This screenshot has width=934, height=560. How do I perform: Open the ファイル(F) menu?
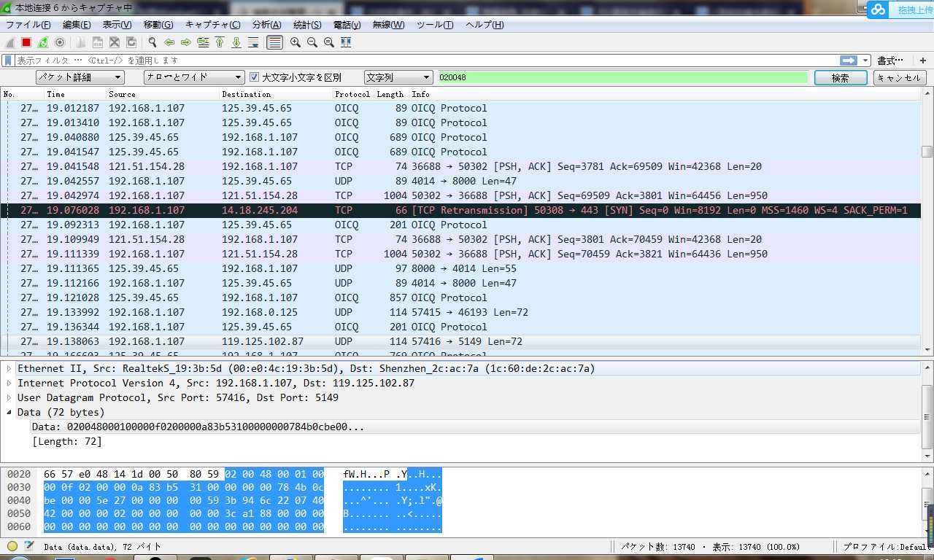(28, 25)
